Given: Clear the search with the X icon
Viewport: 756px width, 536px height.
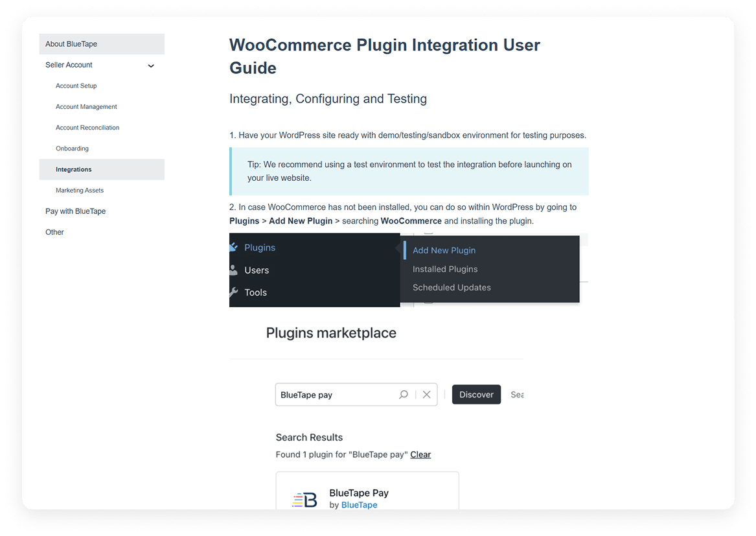Looking at the screenshot, I should click(427, 395).
